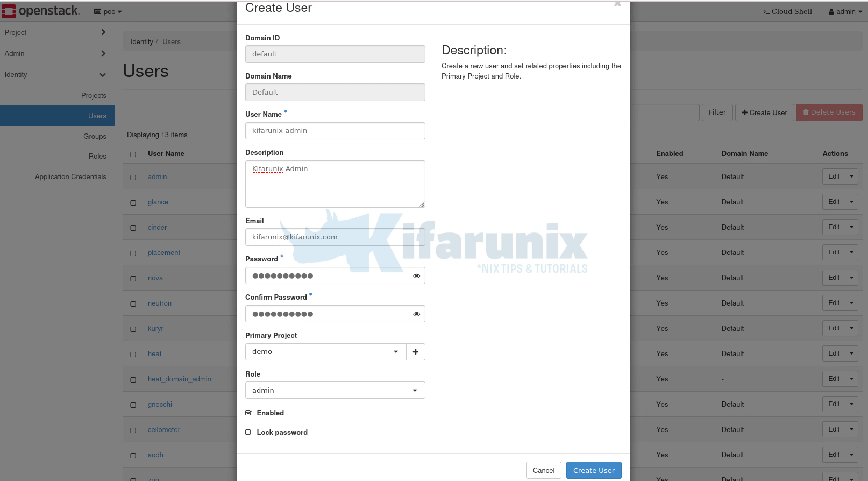Click the OpenStack logo icon

(x=9, y=11)
